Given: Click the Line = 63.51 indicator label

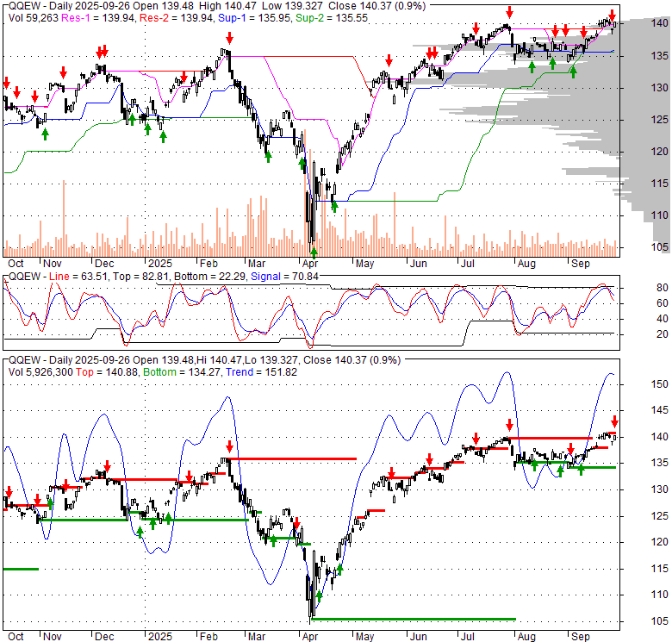Looking at the screenshot, I should pyautogui.click(x=78, y=277).
